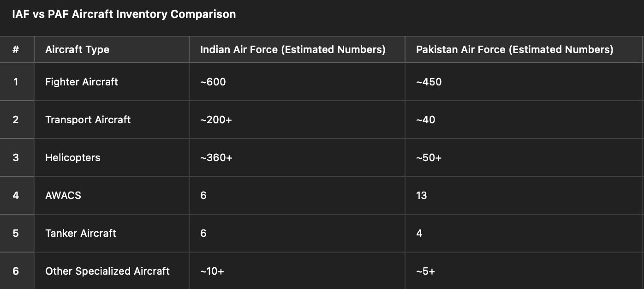
Task: Click the Pakistan Air Force column header
Action: [x=524, y=49]
